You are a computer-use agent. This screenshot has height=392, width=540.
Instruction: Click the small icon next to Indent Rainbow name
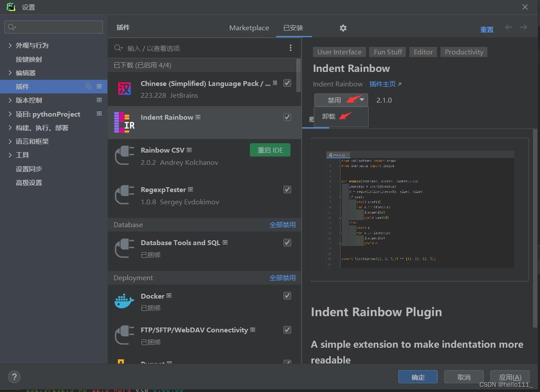point(198,117)
